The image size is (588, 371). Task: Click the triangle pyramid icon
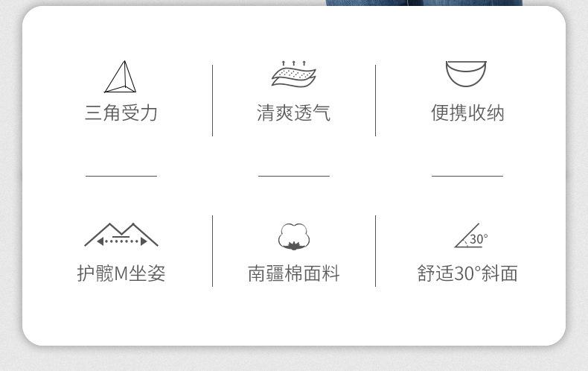pos(121,77)
